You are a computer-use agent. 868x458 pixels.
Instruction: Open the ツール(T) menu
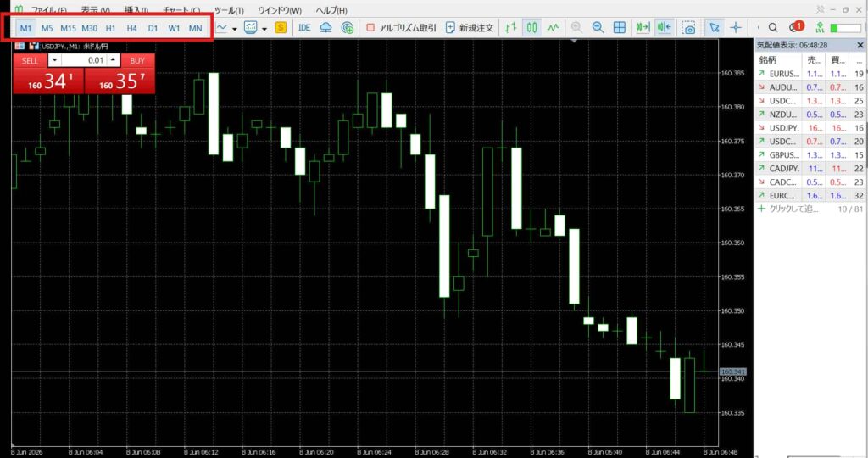(229, 10)
